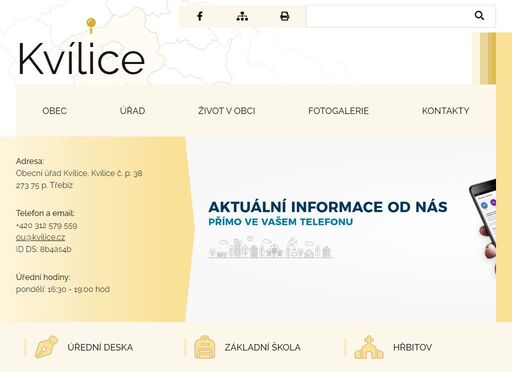
Task: Open the ÚŘEDNÍ DESKA link
Action: click(x=100, y=347)
